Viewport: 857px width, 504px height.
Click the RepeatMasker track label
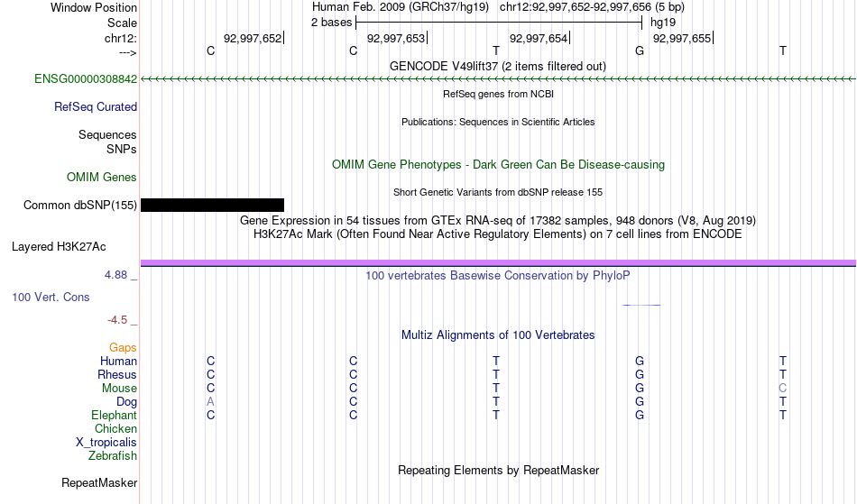point(99,483)
